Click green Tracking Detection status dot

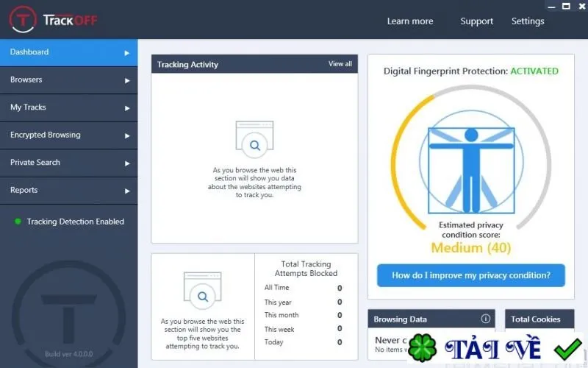pyautogui.click(x=18, y=222)
